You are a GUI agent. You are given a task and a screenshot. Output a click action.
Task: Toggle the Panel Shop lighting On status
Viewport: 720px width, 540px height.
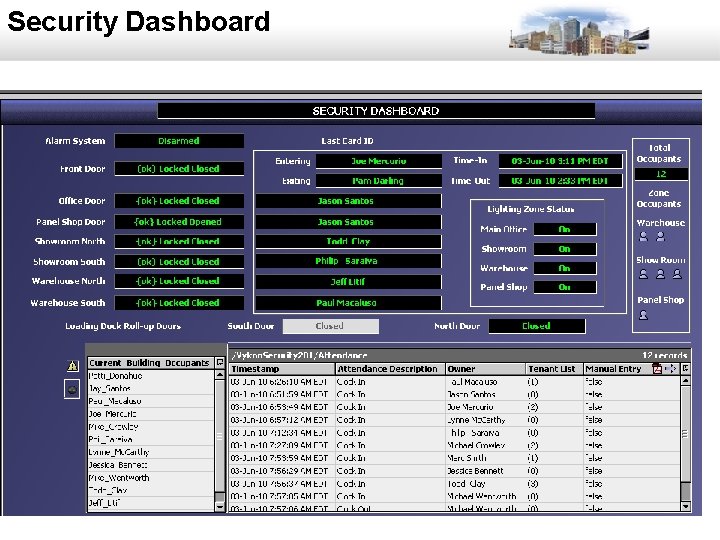[565, 287]
